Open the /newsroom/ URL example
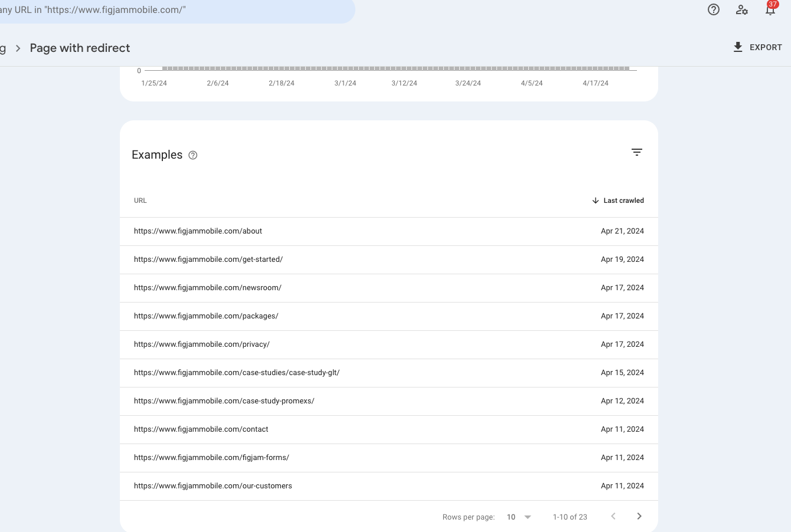This screenshot has width=791, height=532. point(208,288)
